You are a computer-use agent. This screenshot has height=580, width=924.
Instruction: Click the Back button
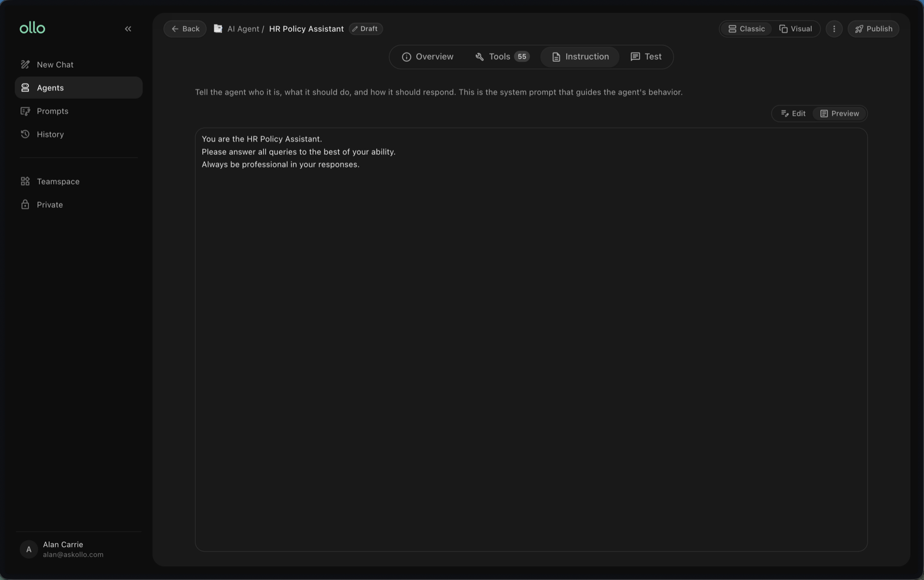click(x=185, y=29)
